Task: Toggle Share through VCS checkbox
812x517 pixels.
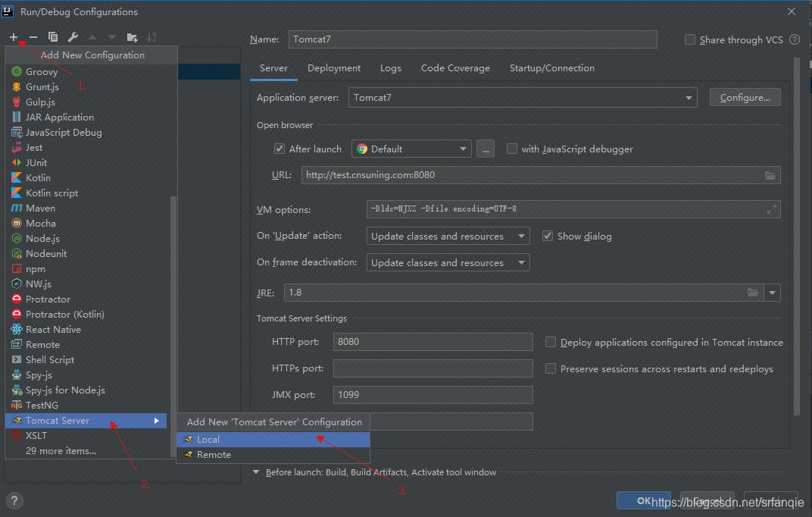Action: [690, 39]
